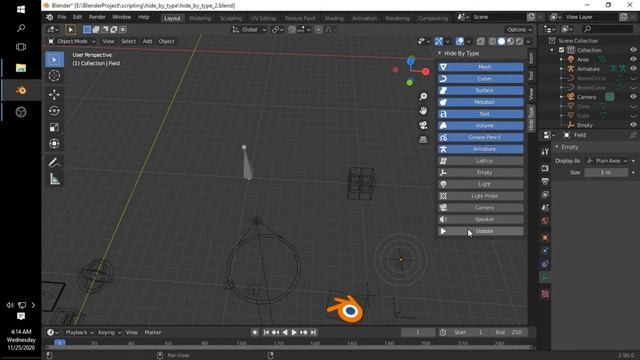Open the Physics properties tab icon
The image size is (640, 360).
pyautogui.click(x=545, y=251)
